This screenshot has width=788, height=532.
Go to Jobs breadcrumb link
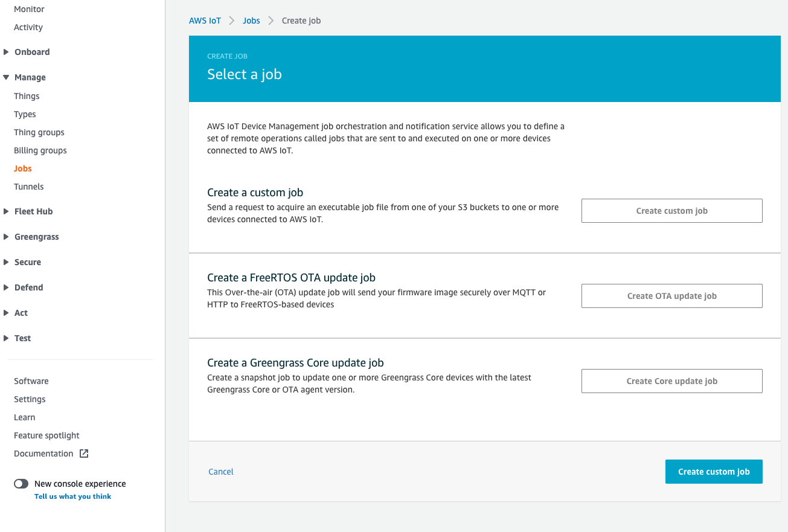tap(251, 21)
